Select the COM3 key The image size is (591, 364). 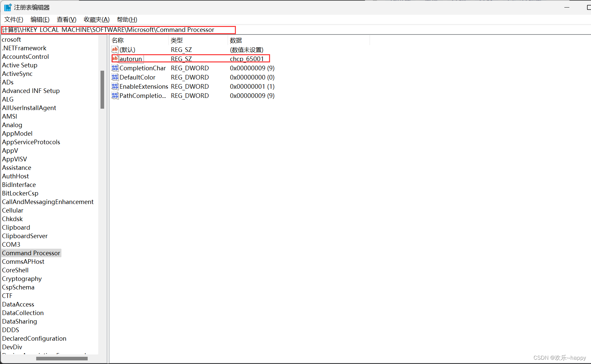[x=11, y=244]
